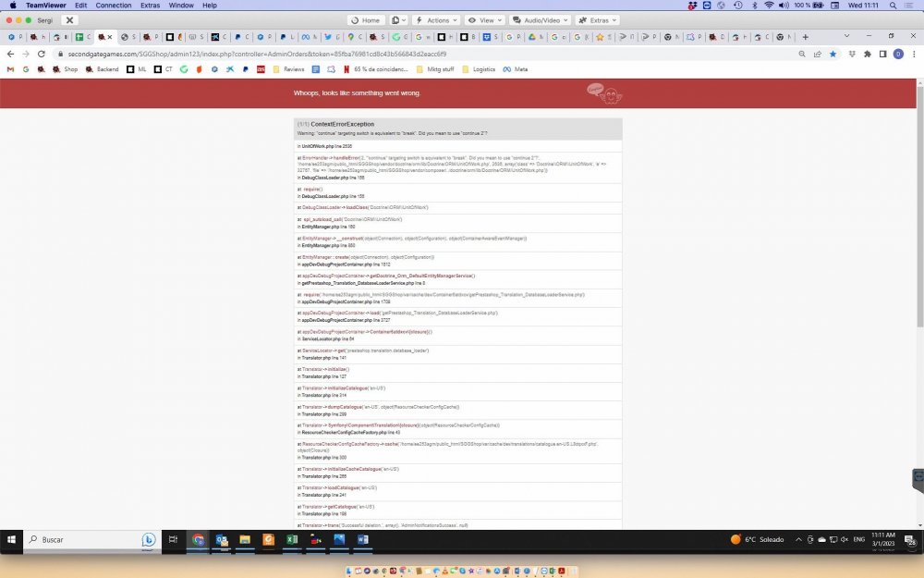This screenshot has height=578, width=924.
Task: Click the Windows Start button
Action: (x=11, y=539)
